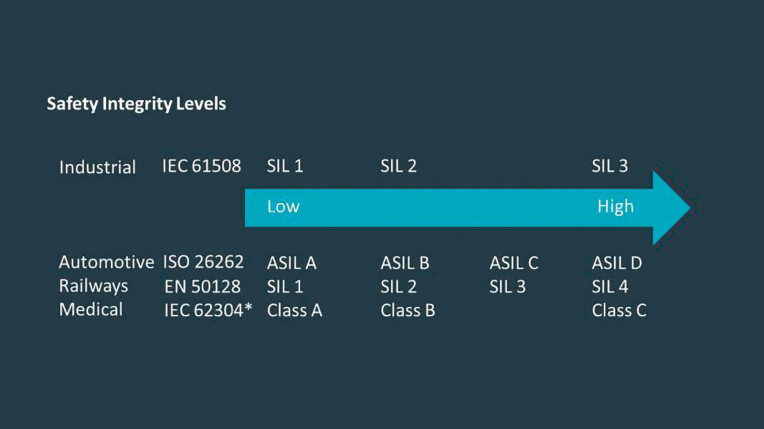Click the teal arrow head

(x=671, y=208)
